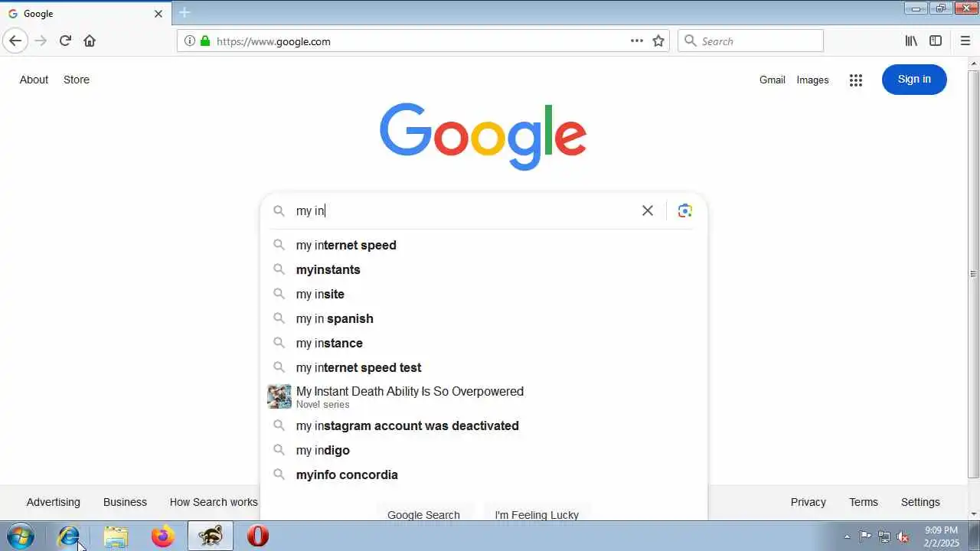The width and height of the screenshot is (980, 551).
Task: Close the Google tab
Action: click(158, 14)
